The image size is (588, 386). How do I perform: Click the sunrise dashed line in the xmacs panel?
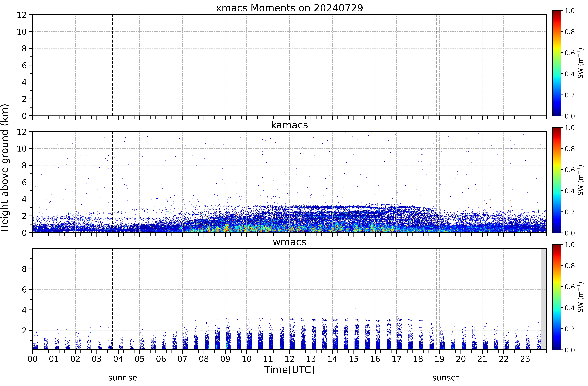pyautogui.click(x=113, y=65)
